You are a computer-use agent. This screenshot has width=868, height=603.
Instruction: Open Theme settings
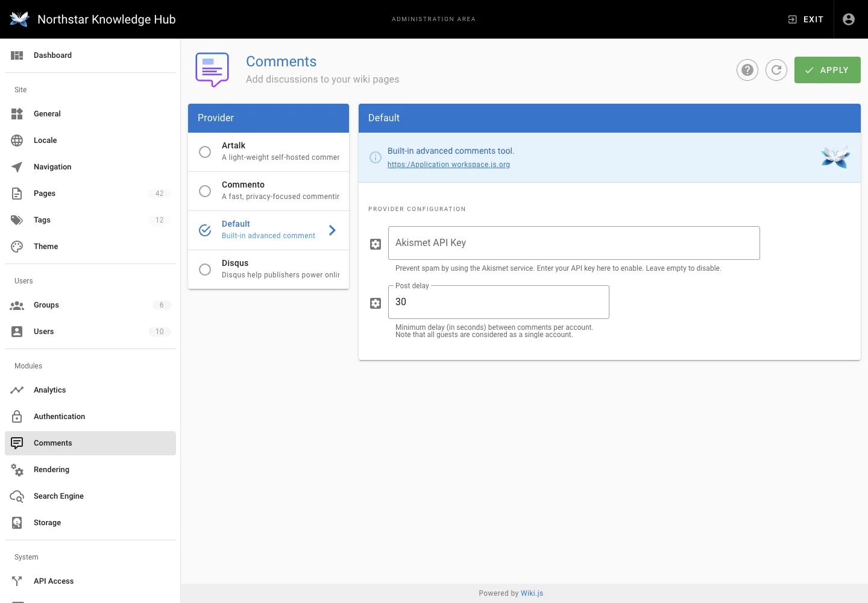pos(90,247)
